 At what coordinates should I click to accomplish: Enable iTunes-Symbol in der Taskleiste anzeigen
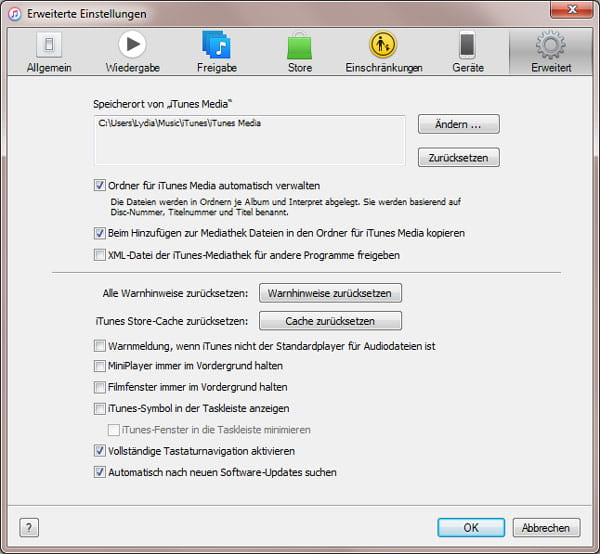[100, 409]
